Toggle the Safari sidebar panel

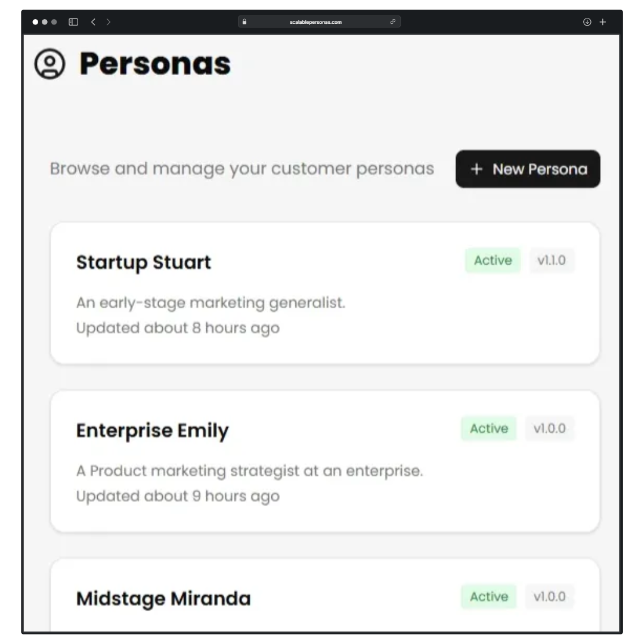(x=73, y=21)
